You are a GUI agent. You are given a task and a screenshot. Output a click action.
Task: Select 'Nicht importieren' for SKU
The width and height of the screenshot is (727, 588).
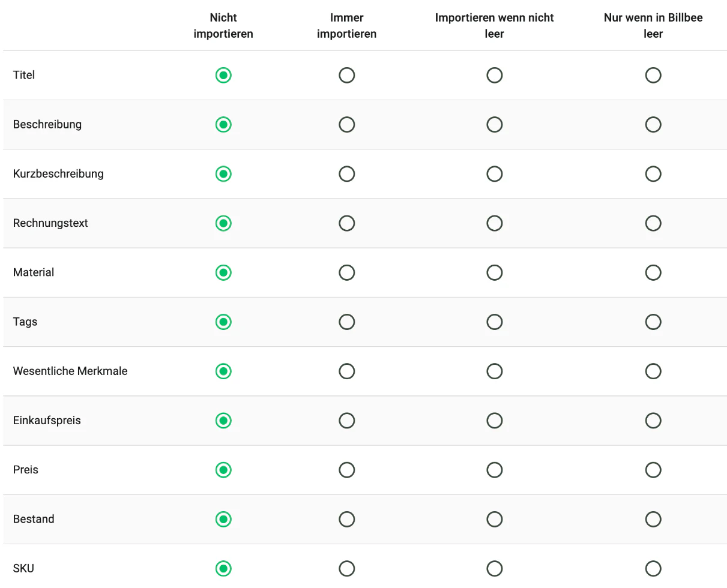[223, 568]
